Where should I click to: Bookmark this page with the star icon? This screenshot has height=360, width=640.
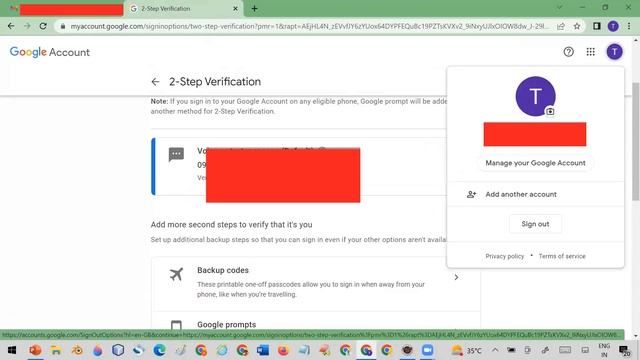tap(577, 26)
